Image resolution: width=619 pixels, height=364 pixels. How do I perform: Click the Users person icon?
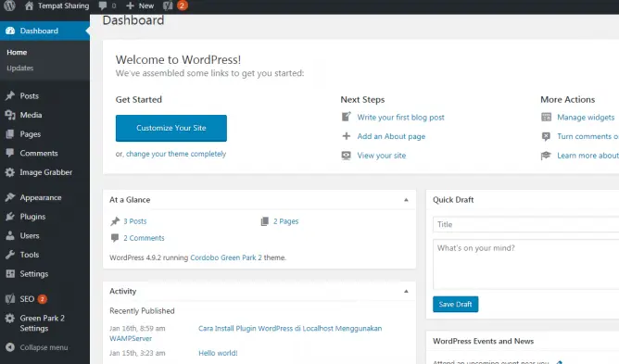coord(10,235)
